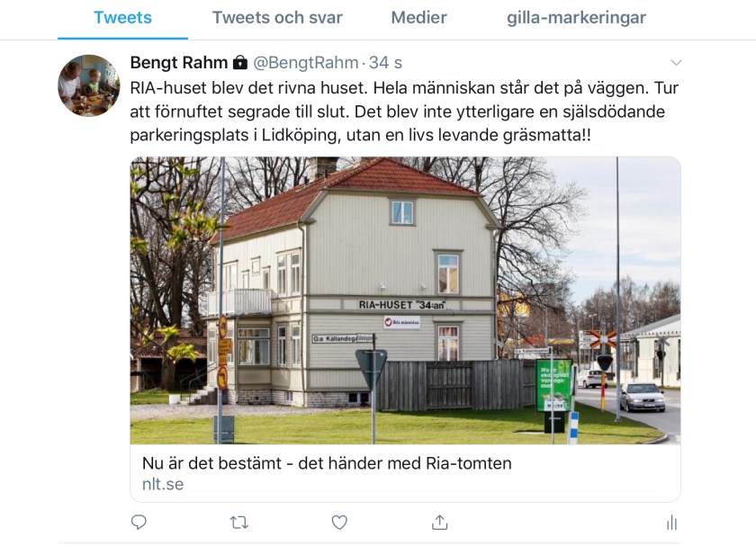Select the Medier tab
The width and height of the screenshot is (756, 546).
tap(419, 18)
